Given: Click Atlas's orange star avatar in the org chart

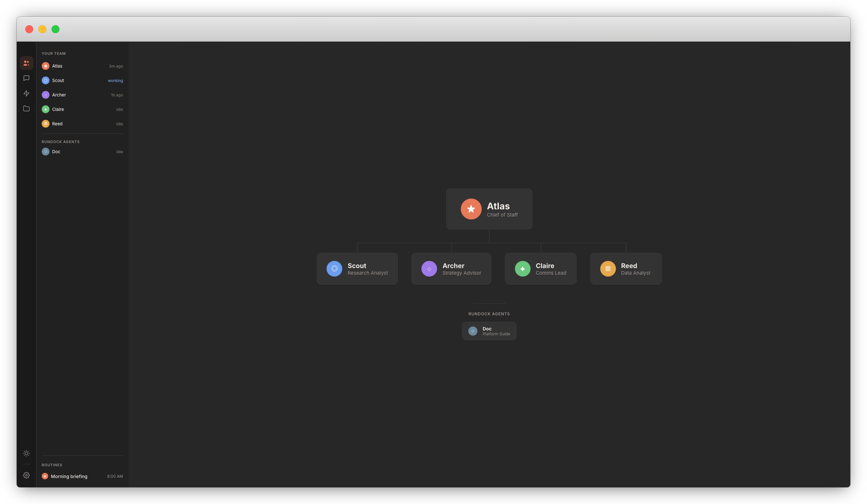Looking at the screenshot, I should pos(471,209).
